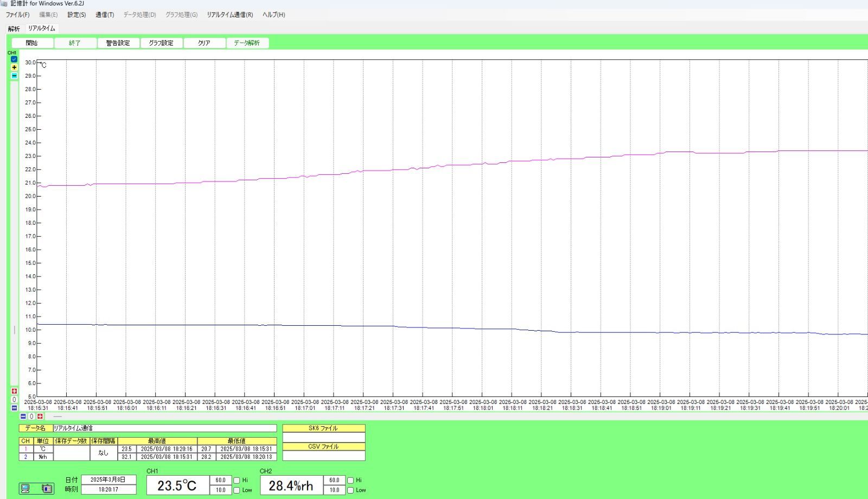The height and width of the screenshot is (499, 868).
Task: Click the %rh unit cell in row 2
Action: pyautogui.click(x=43, y=457)
